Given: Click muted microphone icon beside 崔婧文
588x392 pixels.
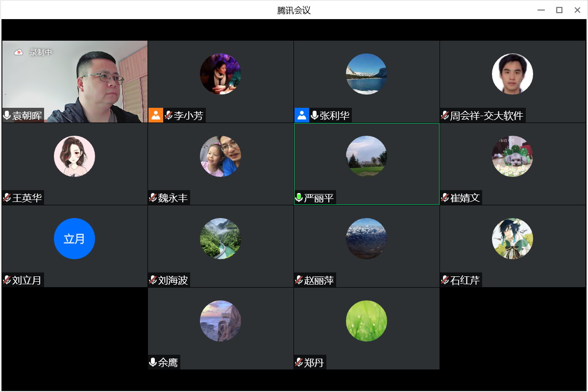Looking at the screenshot, I should pos(445,198).
